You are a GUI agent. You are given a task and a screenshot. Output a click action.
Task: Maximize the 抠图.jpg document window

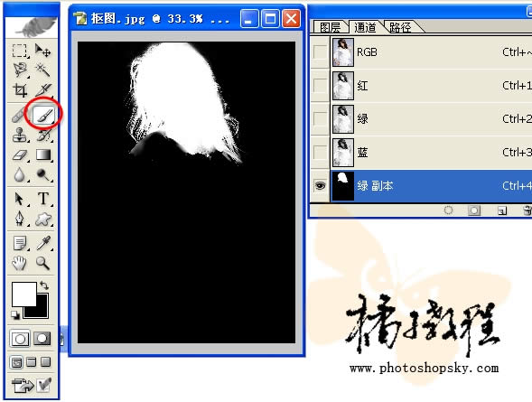click(270, 18)
